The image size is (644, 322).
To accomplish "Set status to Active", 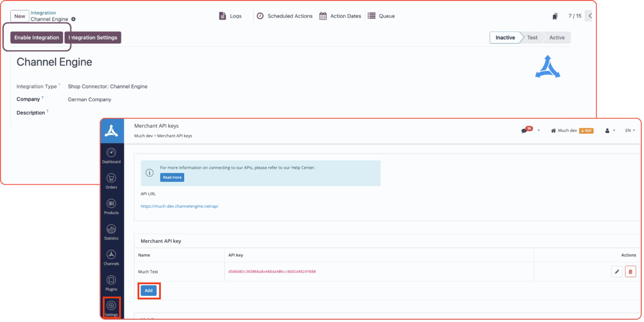I will [x=557, y=38].
